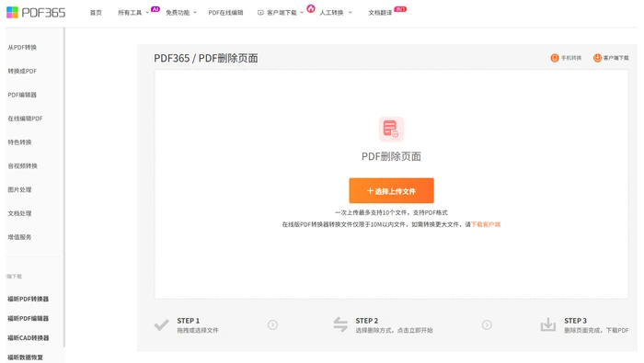Viewport: 644px width, 363px height.
Task: Open 文档翻译 in the top navigation
Action: (x=380, y=13)
